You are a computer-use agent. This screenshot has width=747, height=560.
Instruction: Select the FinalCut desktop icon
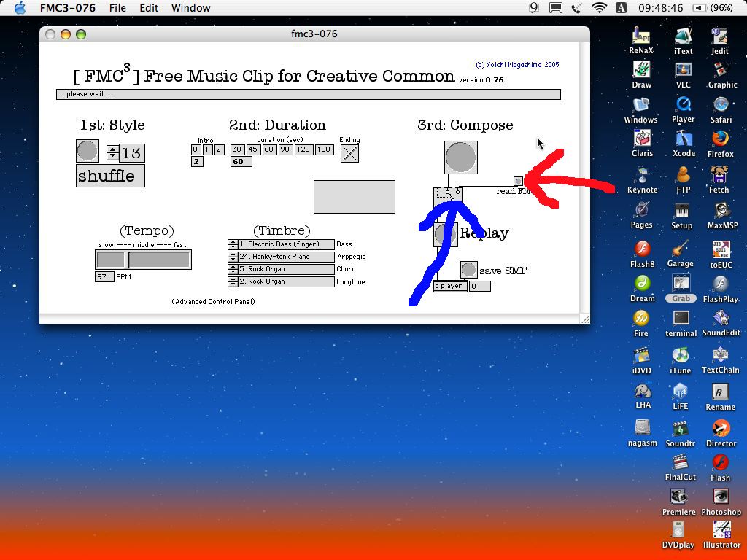click(x=681, y=467)
